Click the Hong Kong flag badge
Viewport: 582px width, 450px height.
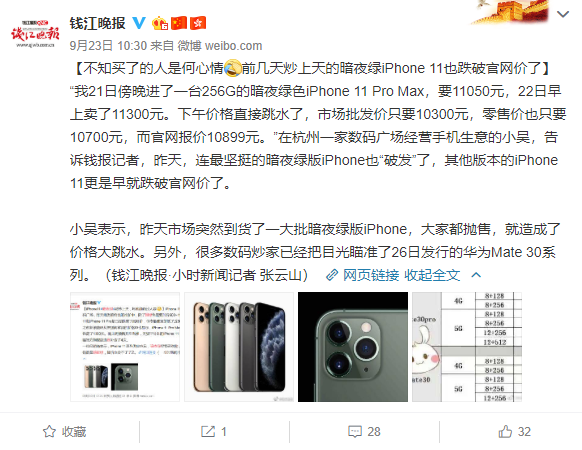pos(198,23)
